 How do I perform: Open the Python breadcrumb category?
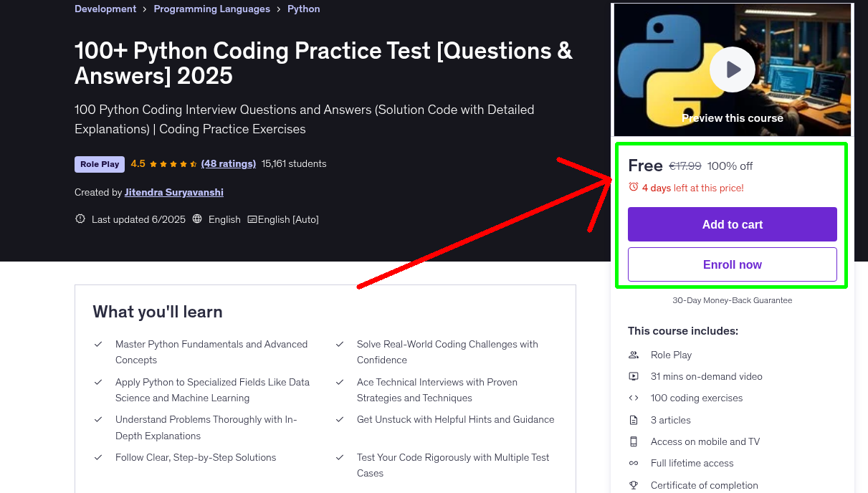click(x=303, y=9)
